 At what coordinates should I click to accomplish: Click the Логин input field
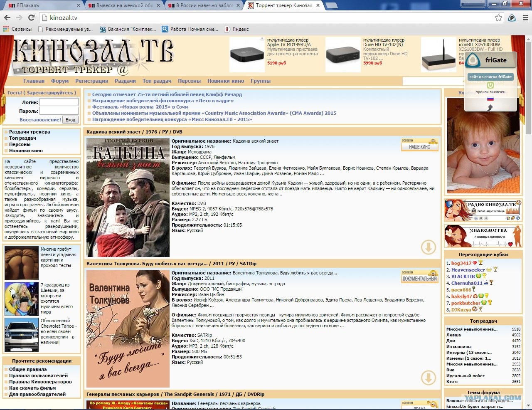coord(59,102)
